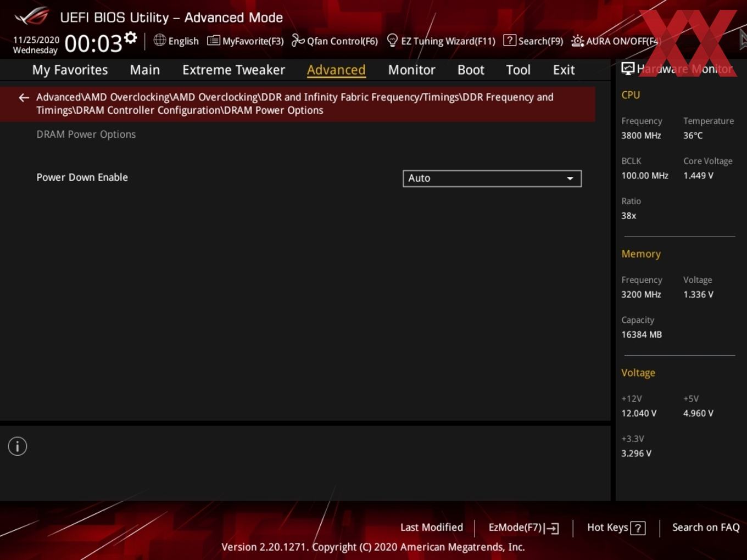Click the globe language icon
747x560 pixels.
pos(159,40)
